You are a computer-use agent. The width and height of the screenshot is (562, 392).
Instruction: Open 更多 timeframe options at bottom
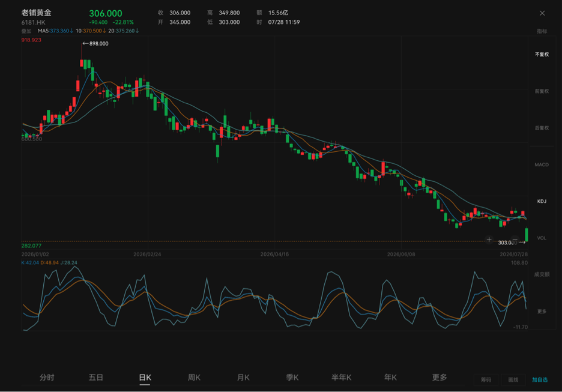tap(440, 378)
